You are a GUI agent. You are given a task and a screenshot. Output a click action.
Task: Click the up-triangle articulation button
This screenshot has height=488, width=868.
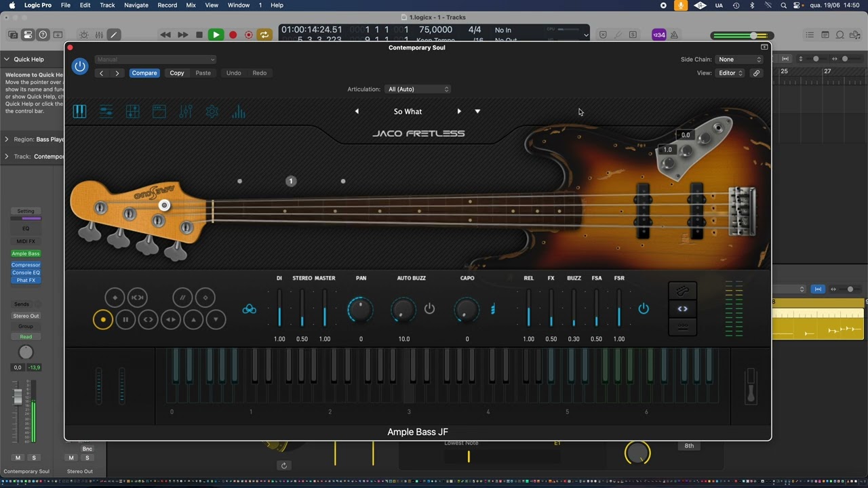(x=193, y=319)
